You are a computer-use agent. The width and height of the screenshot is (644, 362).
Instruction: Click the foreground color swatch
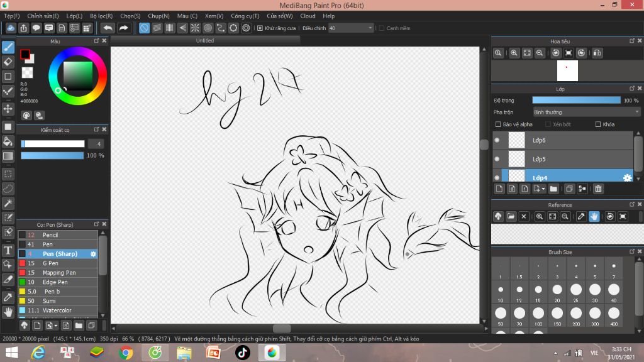pyautogui.click(x=25, y=54)
